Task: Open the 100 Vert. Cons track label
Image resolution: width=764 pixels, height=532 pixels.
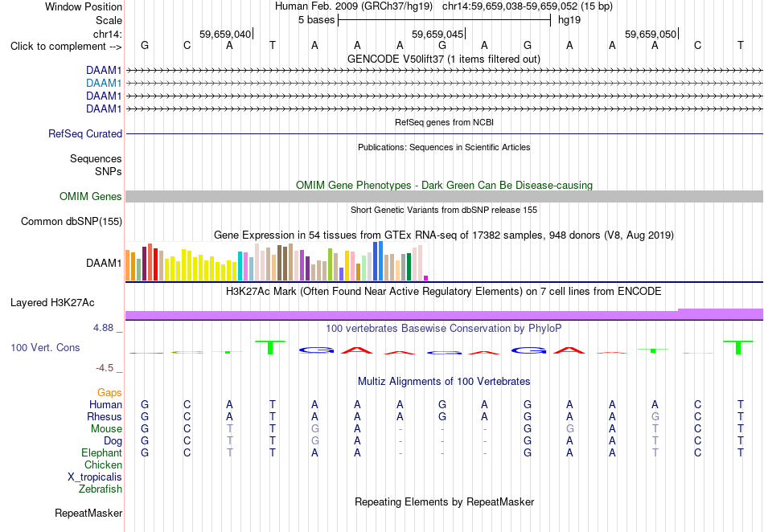Action: (x=45, y=347)
